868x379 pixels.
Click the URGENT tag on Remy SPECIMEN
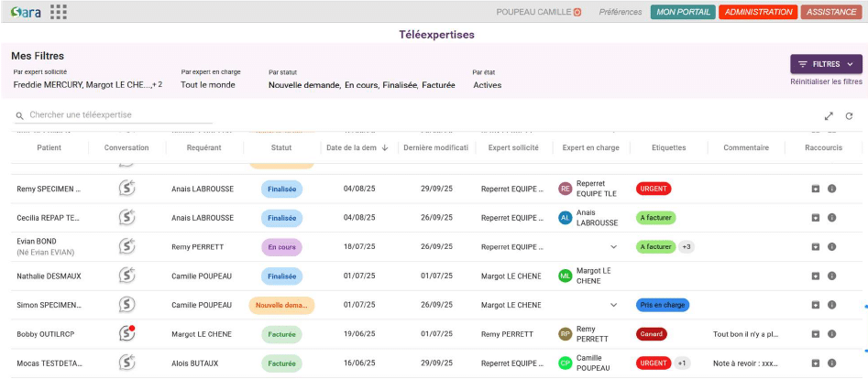coord(654,189)
